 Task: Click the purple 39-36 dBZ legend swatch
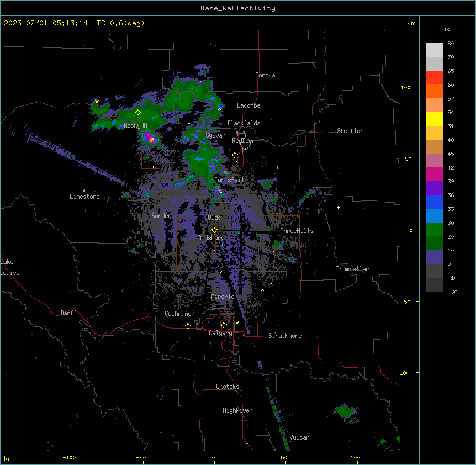[x=434, y=188]
